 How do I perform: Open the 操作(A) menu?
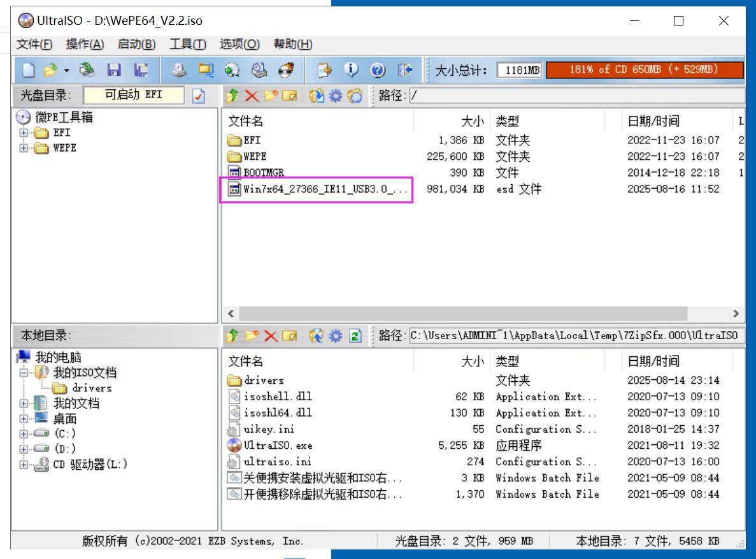pyautogui.click(x=85, y=45)
